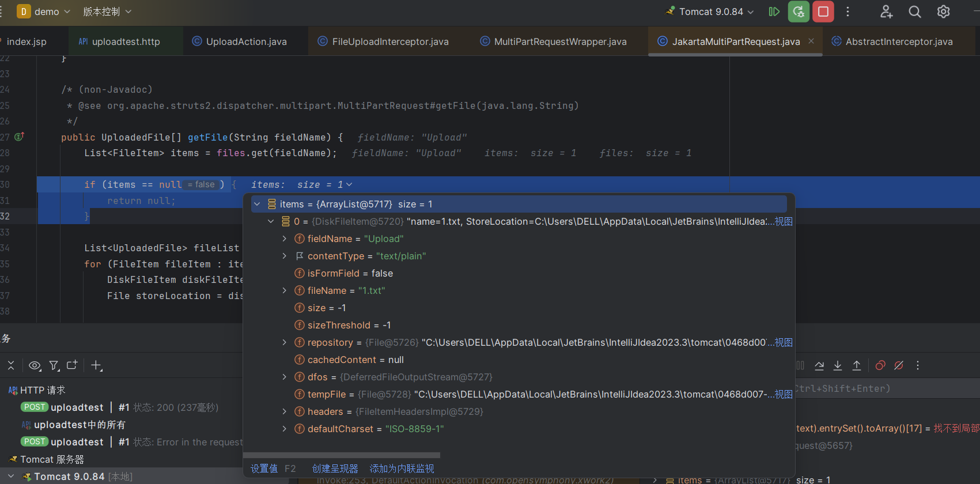
Task: Click the green rerun Tomcat button
Action: click(x=799, y=12)
